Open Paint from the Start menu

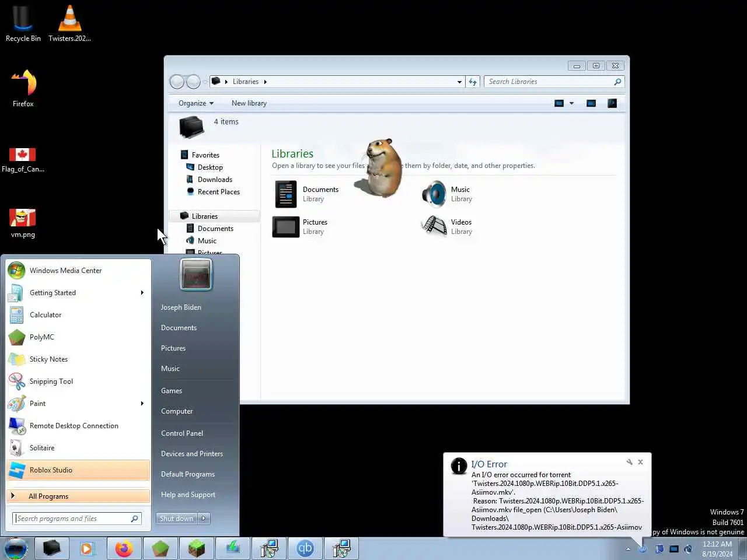(78, 404)
